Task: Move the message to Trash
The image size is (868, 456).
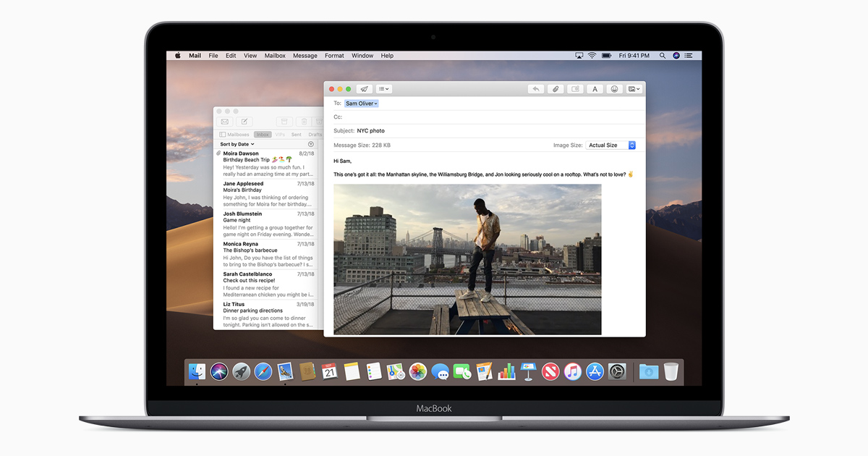Action: pos(303,121)
